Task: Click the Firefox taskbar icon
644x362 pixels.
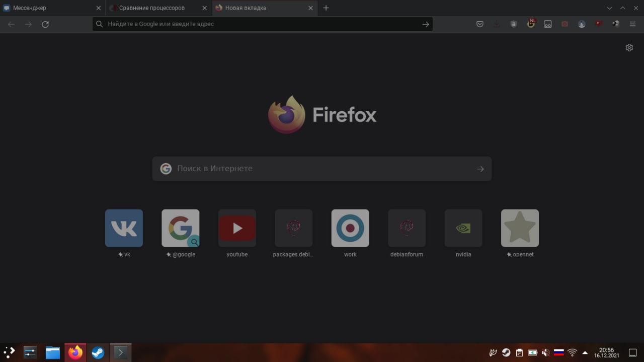Action: [x=75, y=352]
